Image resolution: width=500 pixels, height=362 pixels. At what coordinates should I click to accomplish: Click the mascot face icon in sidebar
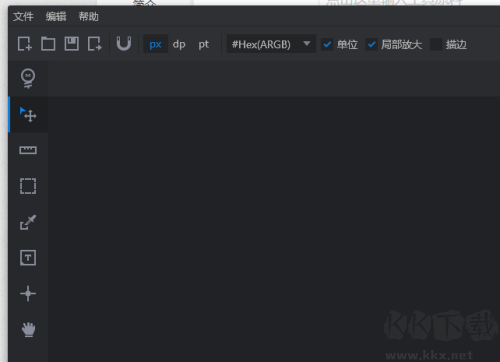click(x=28, y=79)
